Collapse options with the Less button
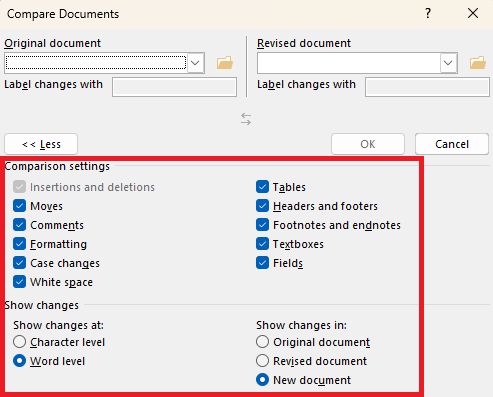Screen dimensions: 493x397 click(x=41, y=144)
